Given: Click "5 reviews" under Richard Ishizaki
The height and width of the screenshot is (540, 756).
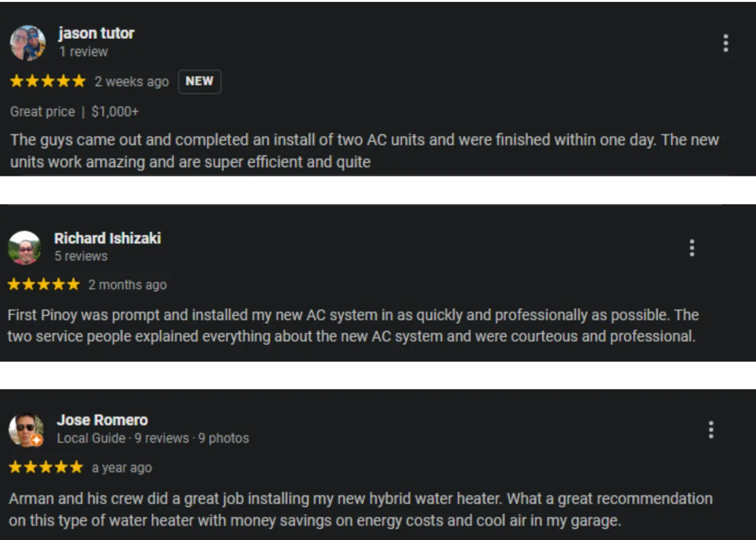Looking at the screenshot, I should pyautogui.click(x=81, y=256).
